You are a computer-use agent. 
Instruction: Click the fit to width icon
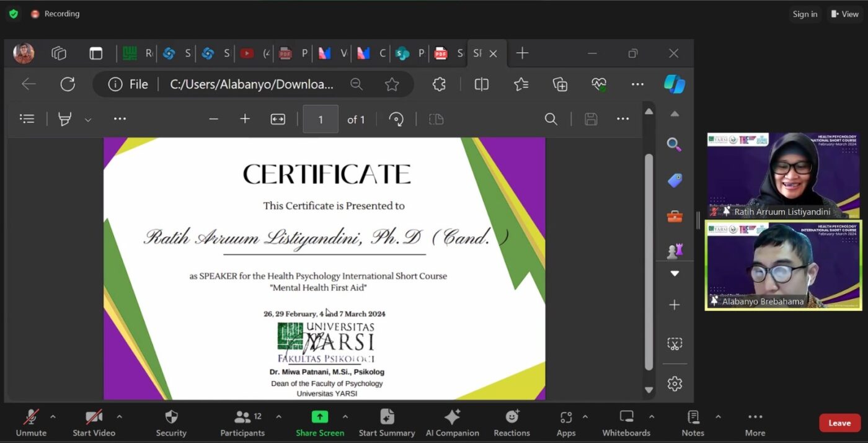click(278, 119)
